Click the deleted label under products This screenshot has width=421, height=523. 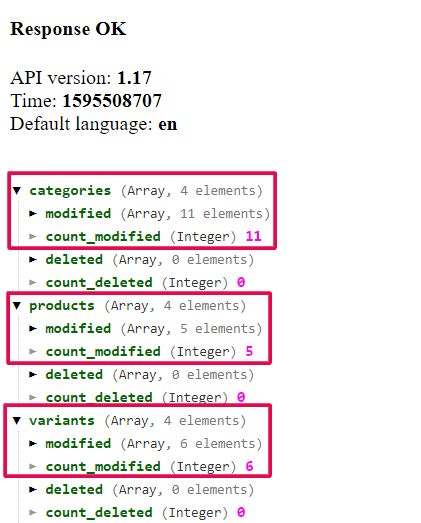click(74, 375)
